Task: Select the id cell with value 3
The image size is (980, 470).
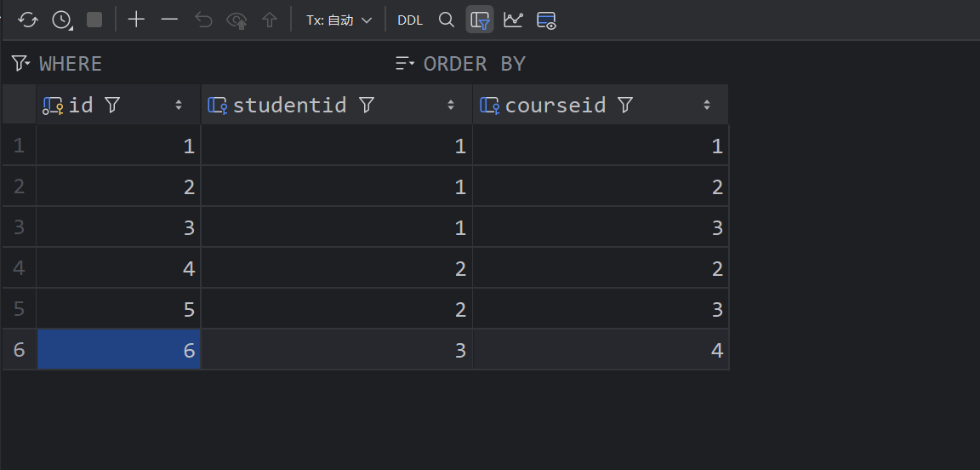Action: coord(119,226)
